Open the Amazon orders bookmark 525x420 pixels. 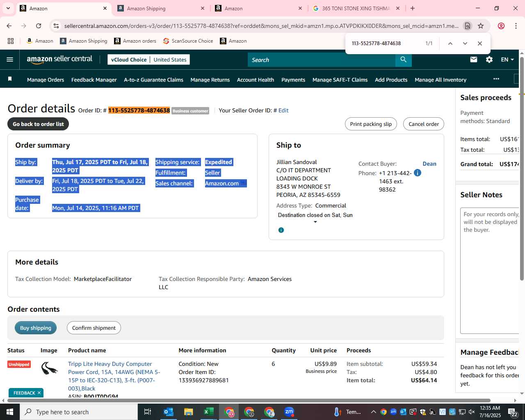pyautogui.click(x=135, y=41)
